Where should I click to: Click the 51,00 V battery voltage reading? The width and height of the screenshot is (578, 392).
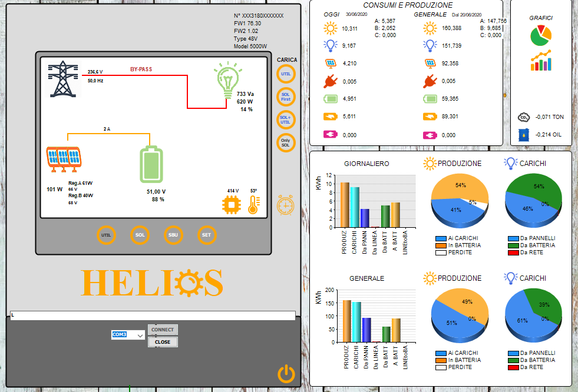[156, 192]
